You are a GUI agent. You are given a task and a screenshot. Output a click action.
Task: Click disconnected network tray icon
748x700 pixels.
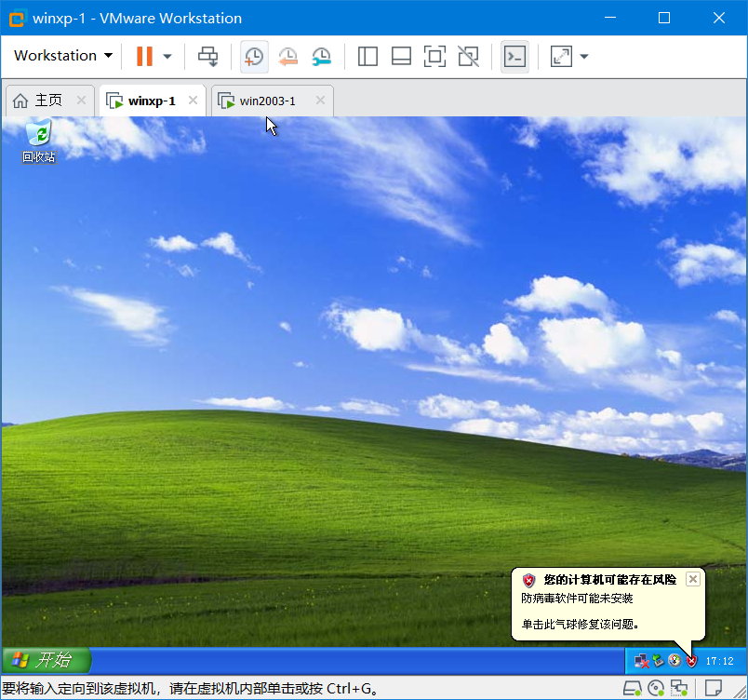tap(642, 661)
